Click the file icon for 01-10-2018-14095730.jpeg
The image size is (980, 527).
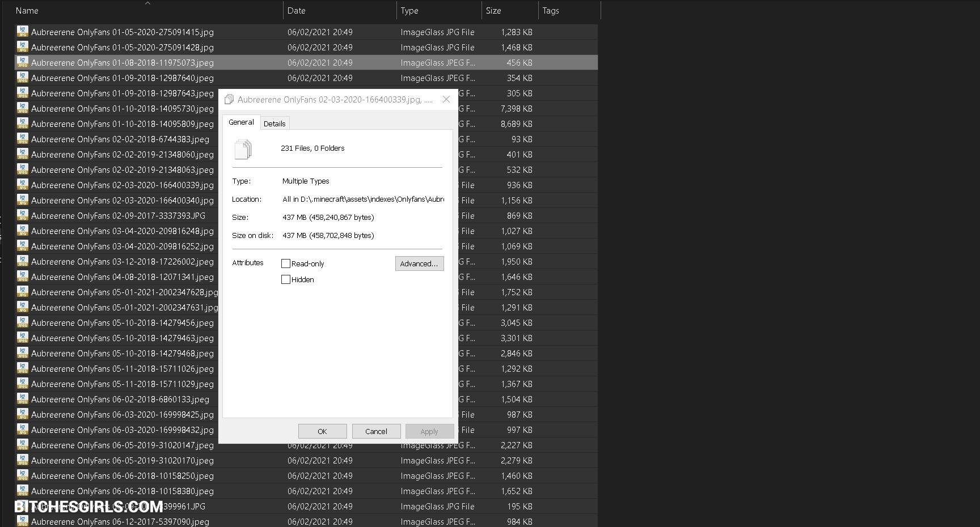click(22, 108)
